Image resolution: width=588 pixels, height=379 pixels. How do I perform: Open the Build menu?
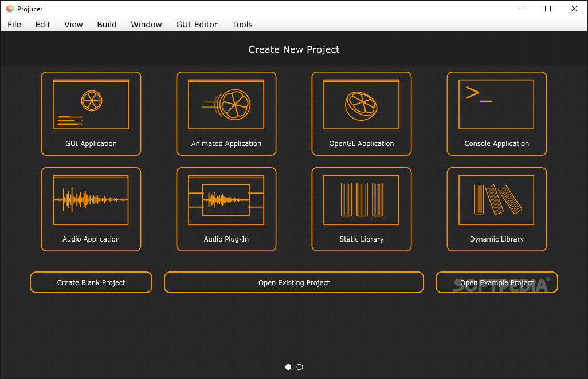[107, 25]
